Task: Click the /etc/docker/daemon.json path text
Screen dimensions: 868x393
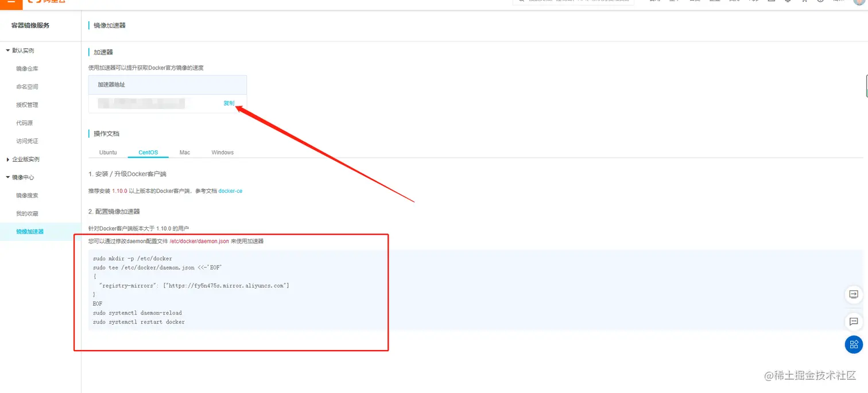Action: pos(199,242)
